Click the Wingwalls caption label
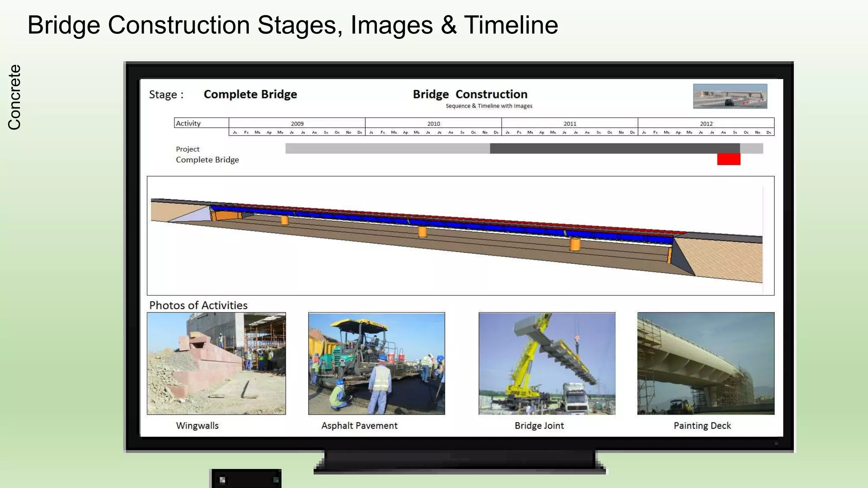Image resolution: width=868 pixels, height=488 pixels. pyautogui.click(x=197, y=426)
